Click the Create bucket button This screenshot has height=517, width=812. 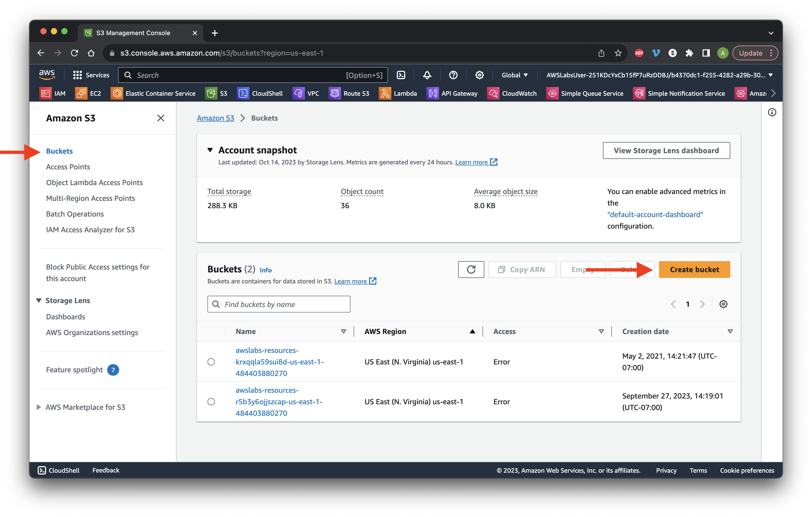click(x=694, y=269)
